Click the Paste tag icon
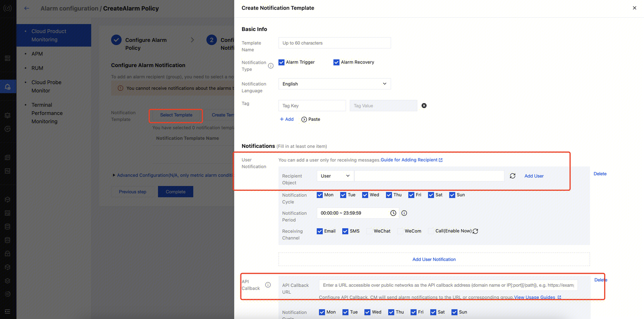 pos(304,120)
